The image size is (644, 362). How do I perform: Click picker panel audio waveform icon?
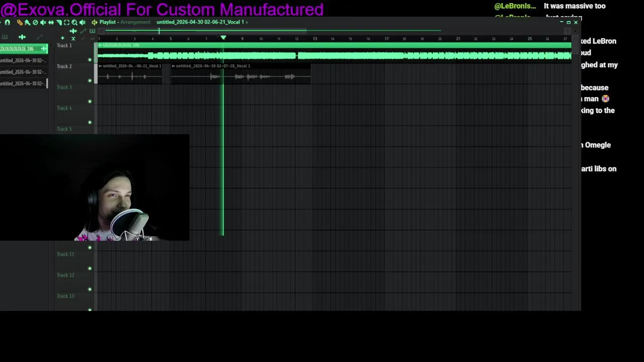coord(22,37)
